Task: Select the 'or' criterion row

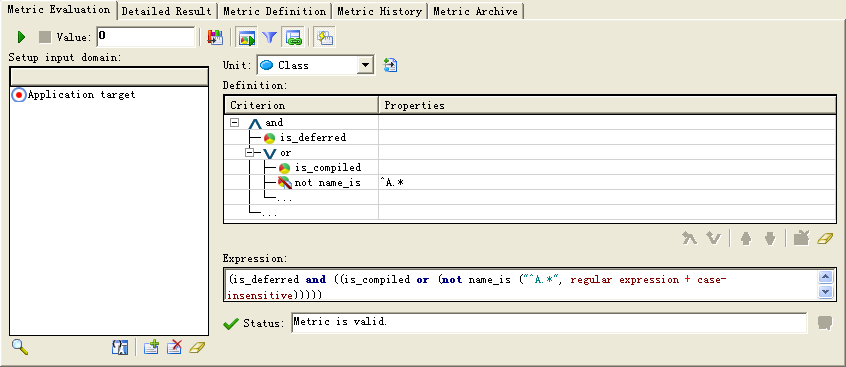Action: 530,153
